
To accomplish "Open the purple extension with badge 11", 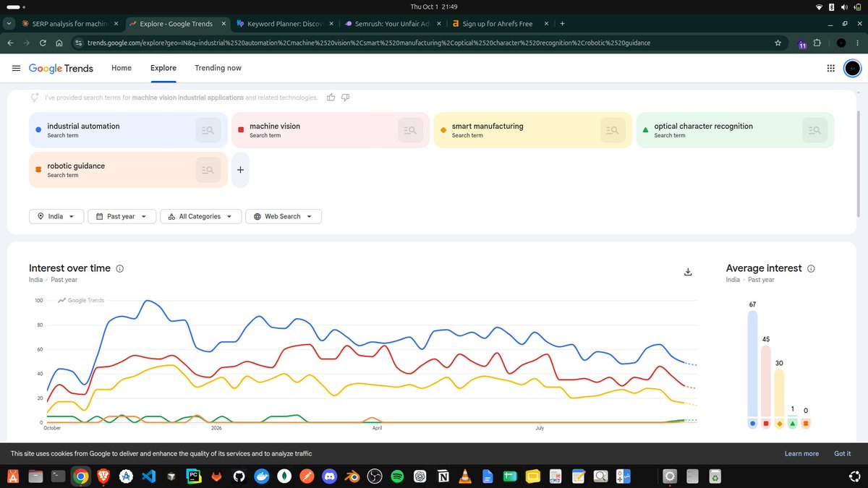I will coord(803,43).
